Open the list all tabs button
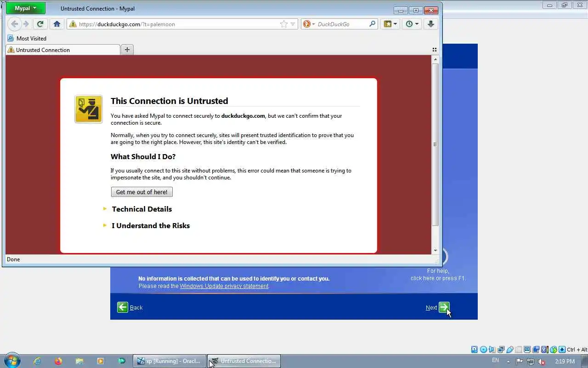Viewport: 588px width, 368px height. click(435, 50)
